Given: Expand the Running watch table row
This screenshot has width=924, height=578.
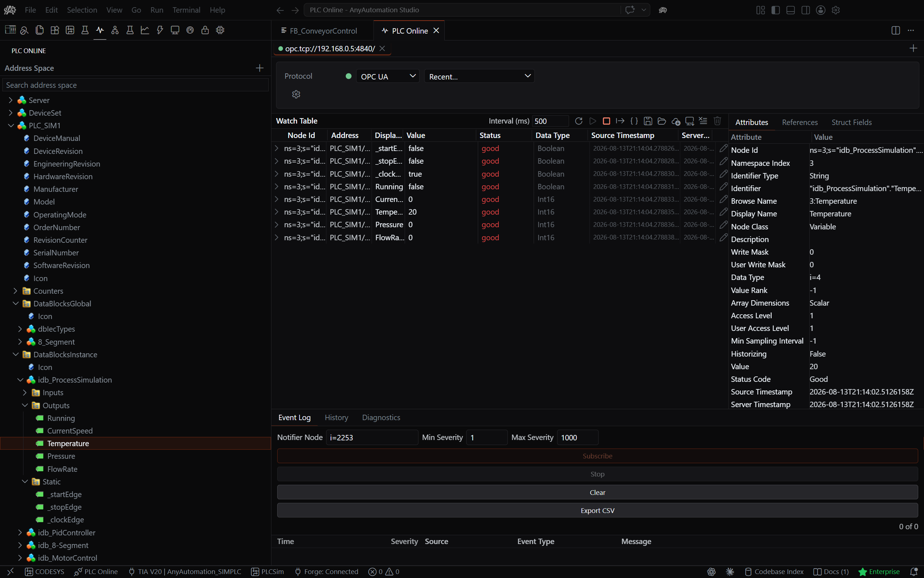Looking at the screenshot, I should pyautogui.click(x=276, y=186).
